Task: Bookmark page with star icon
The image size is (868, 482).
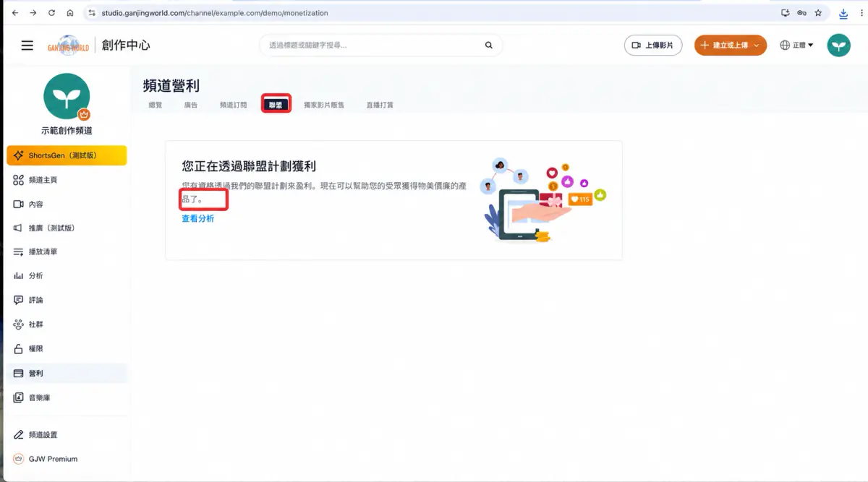Action: [818, 13]
